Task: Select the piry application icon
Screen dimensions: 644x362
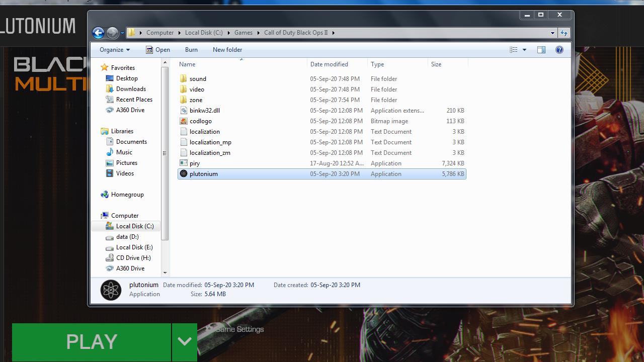Action: [x=184, y=163]
